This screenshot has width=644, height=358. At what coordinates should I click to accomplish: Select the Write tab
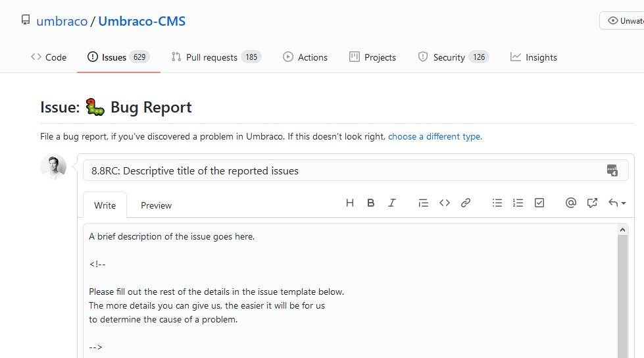tap(105, 205)
